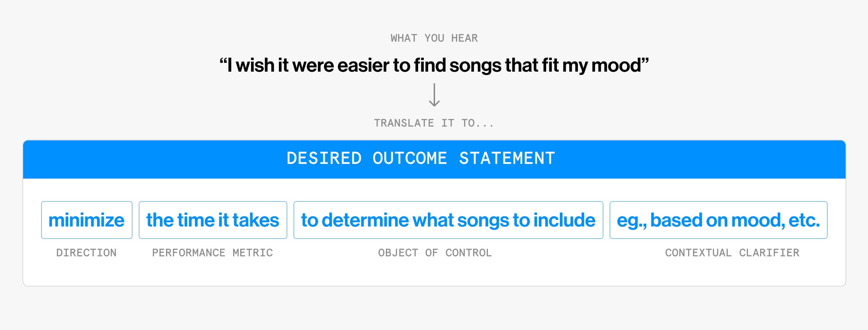Click the PERFORMANCE METRIC caption
The image size is (868, 330).
point(213,253)
